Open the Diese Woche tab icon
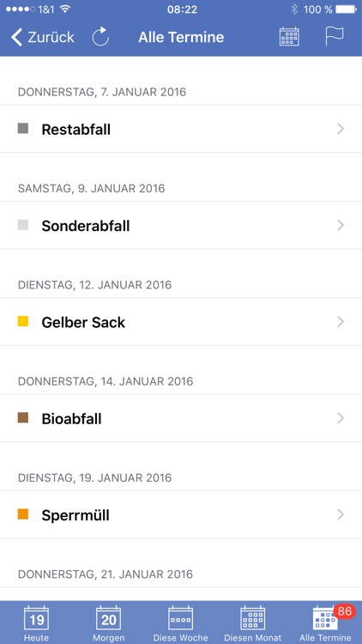The width and height of the screenshot is (362, 644). point(181,618)
